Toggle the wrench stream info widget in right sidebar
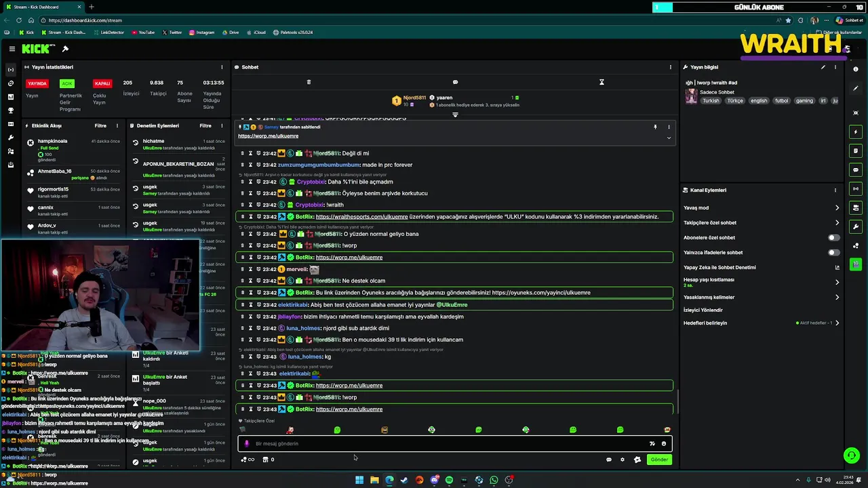 pyautogui.click(x=856, y=226)
